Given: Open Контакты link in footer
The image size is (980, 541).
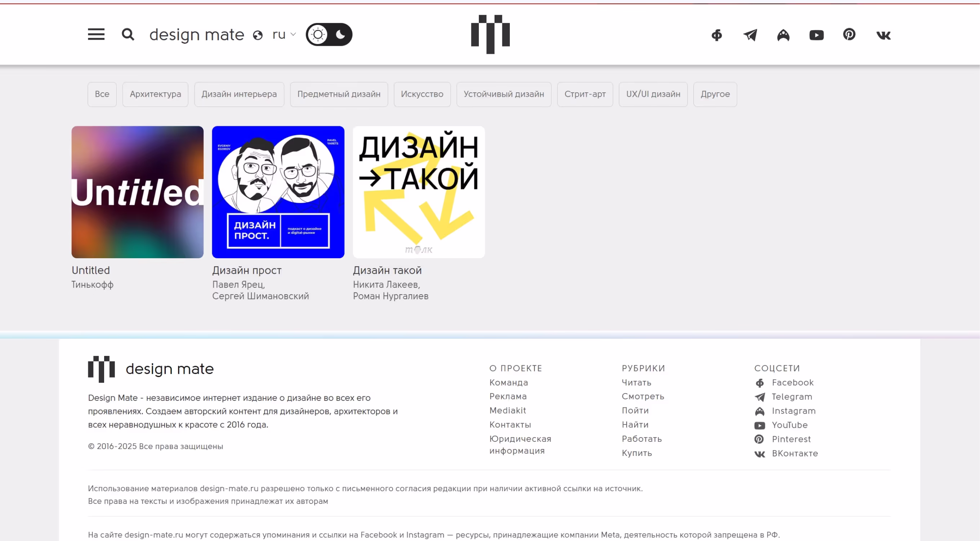Looking at the screenshot, I should 510,425.
